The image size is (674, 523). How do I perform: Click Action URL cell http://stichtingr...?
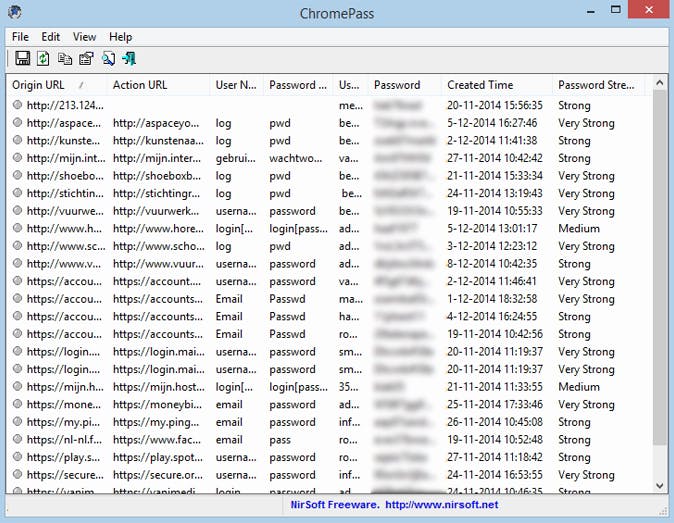[x=156, y=193]
